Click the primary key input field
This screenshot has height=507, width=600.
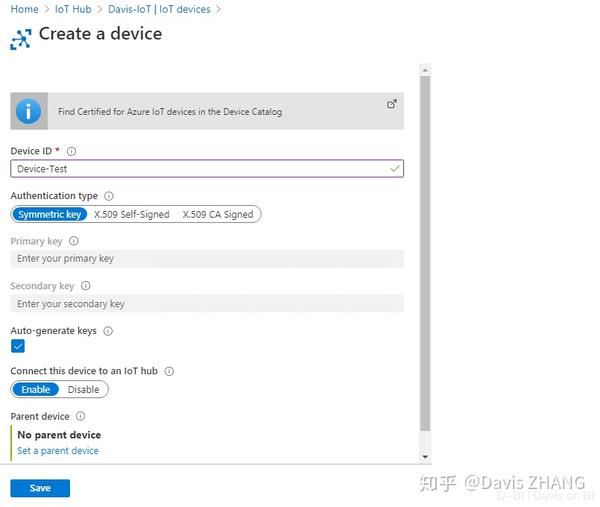coord(207,259)
